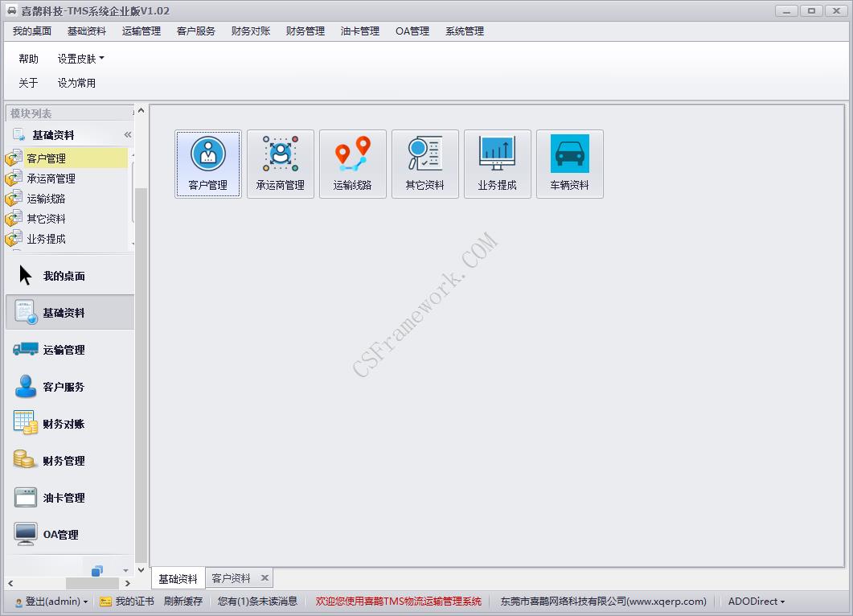
Task: Open the ADODirect dropdown at bottom right
Action: point(754,601)
